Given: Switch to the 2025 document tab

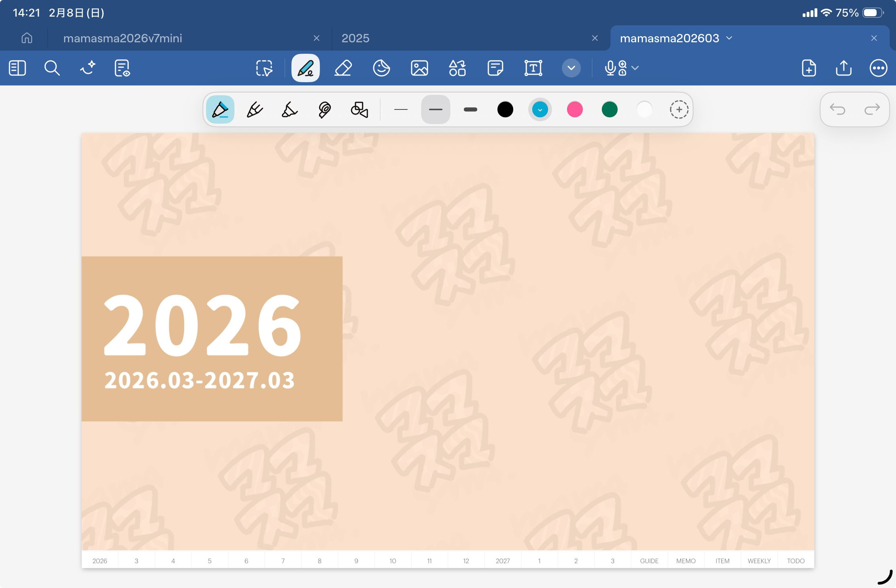Looking at the screenshot, I should pyautogui.click(x=355, y=38).
